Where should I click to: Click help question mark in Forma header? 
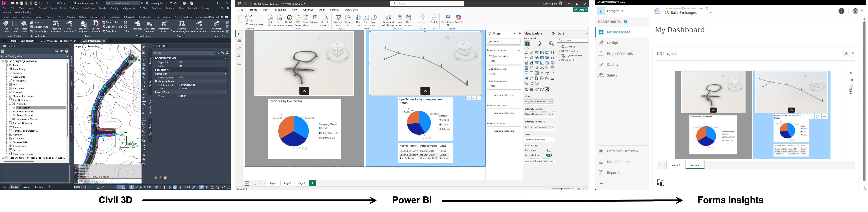(x=841, y=11)
